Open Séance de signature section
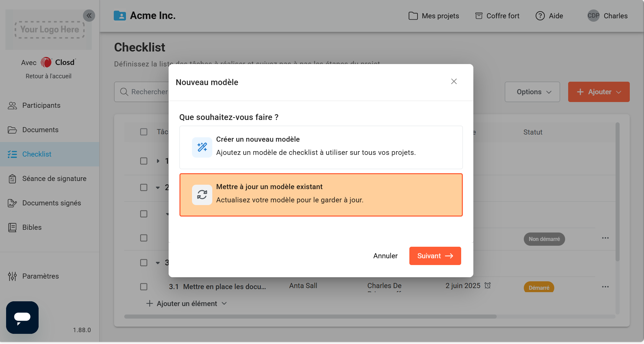The width and height of the screenshot is (644, 344). (x=54, y=179)
